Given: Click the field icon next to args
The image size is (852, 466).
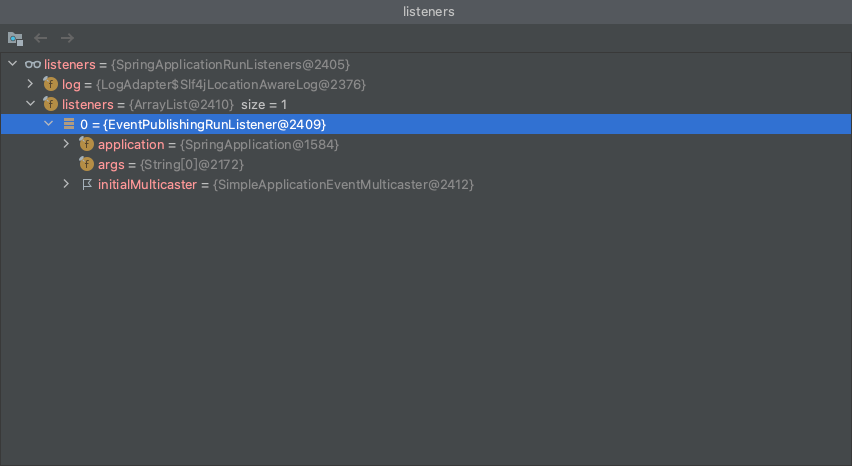Looking at the screenshot, I should pos(86,164).
